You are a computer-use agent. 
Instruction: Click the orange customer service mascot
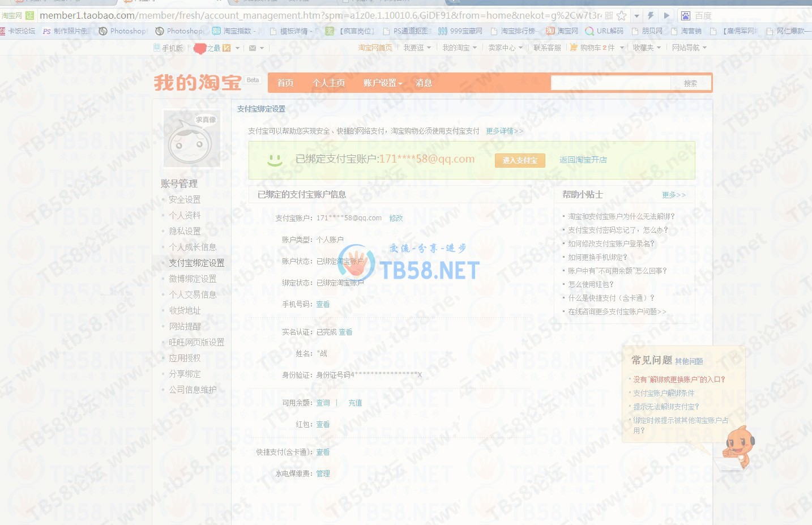pos(738,447)
